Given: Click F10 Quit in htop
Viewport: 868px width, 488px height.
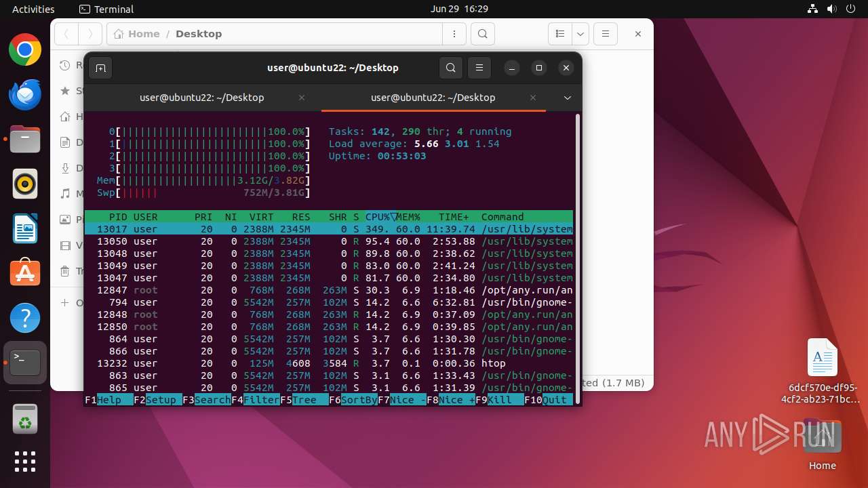Looking at the screenshot, I should [549, 400].
